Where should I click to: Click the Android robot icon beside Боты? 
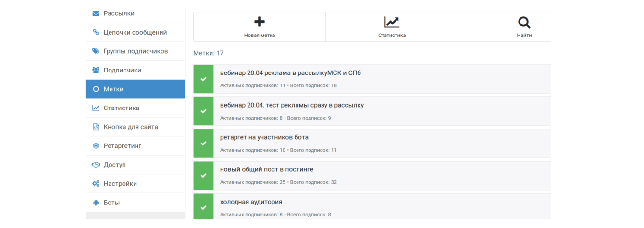[96, 203]
